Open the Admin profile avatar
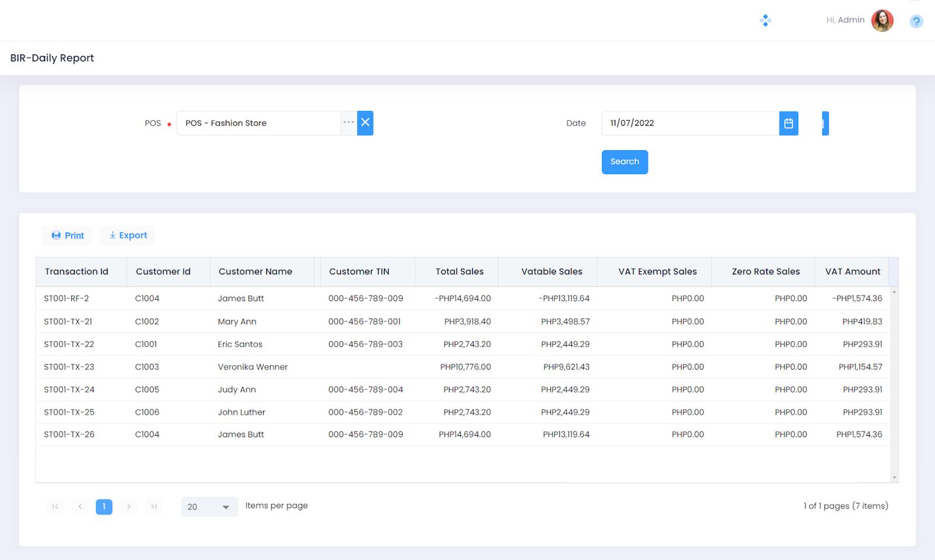 coord(882,20)
